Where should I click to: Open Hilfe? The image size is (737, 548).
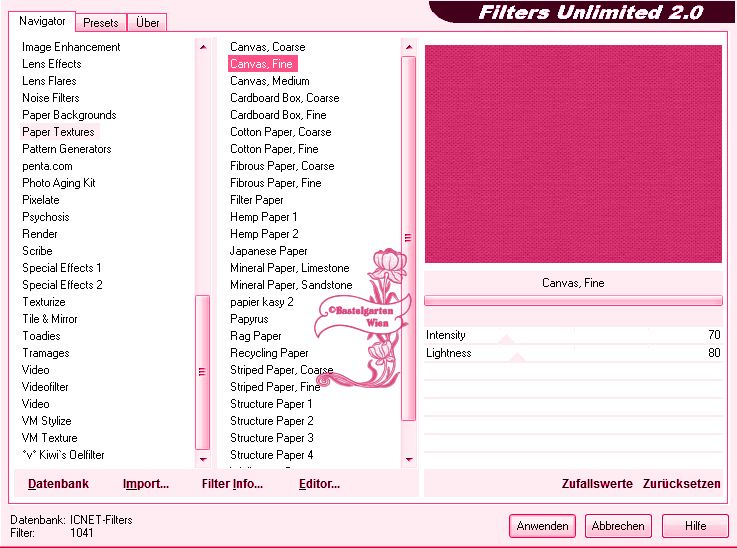[695, 525]
